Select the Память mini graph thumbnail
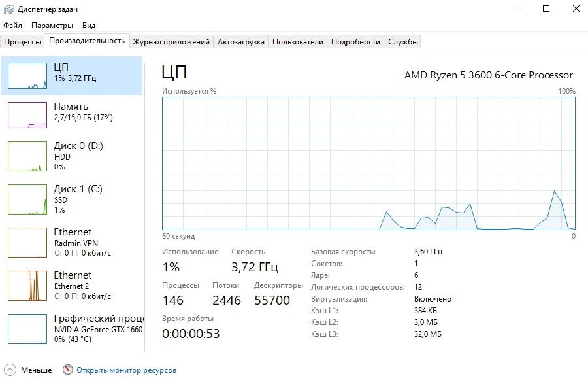 tap(27, 115)
